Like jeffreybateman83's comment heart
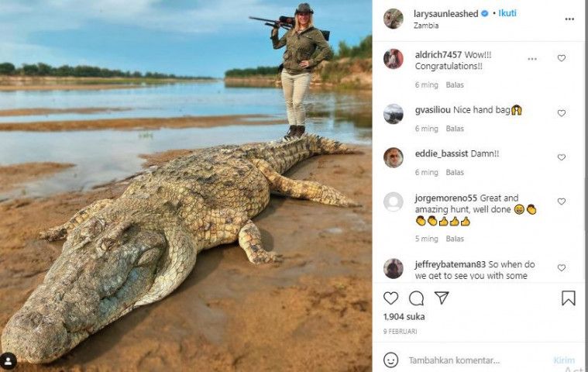The image size is (588, 372). click(562, 268)
